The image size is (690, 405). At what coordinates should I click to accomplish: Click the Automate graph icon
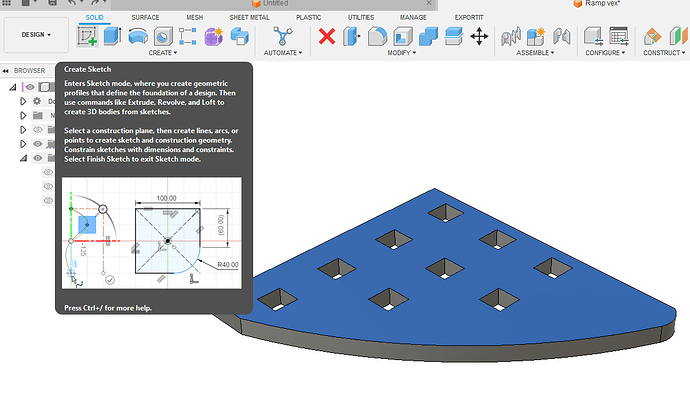(x=282, y=36)
